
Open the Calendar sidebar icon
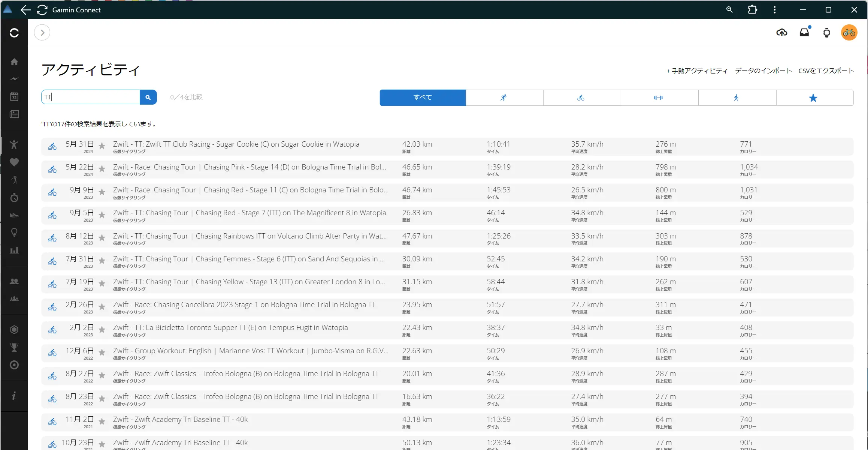[14, 96]
